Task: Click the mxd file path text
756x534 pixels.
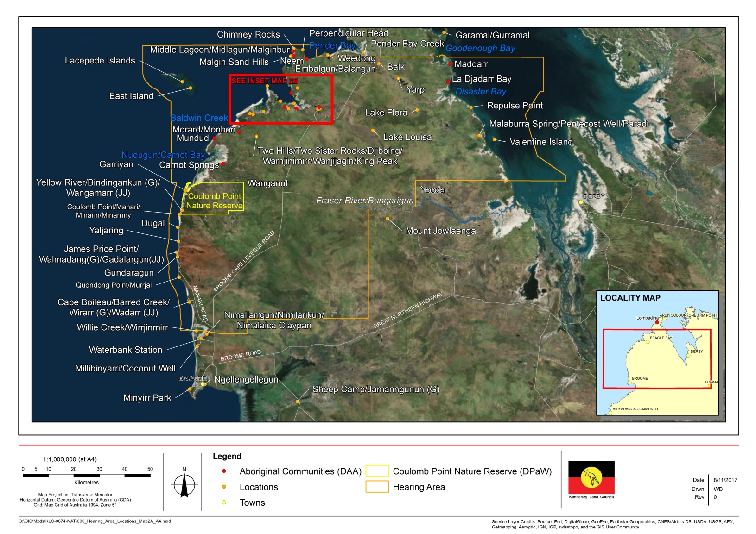Action: pos(95,521)
